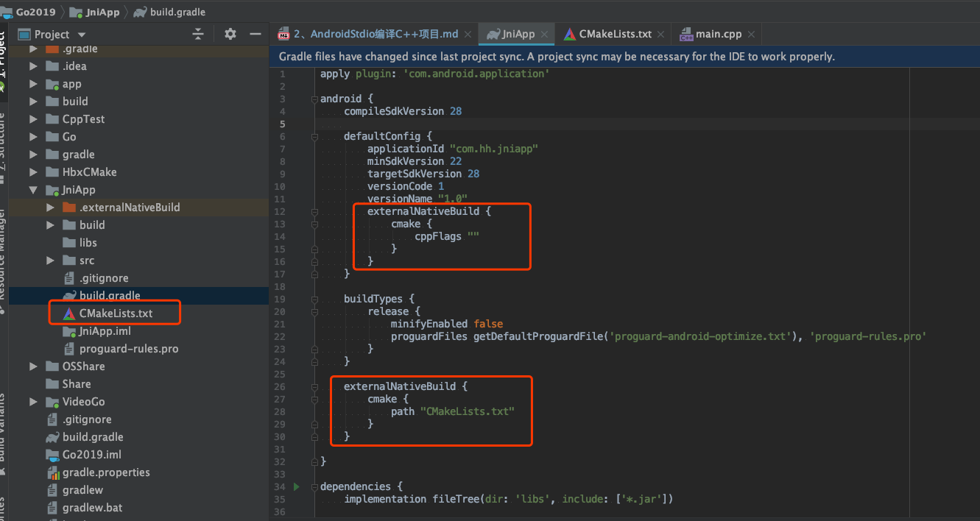Close the main.cpp editor tab
The width and height of the screenshot is (980, 521).
(750, 34)
